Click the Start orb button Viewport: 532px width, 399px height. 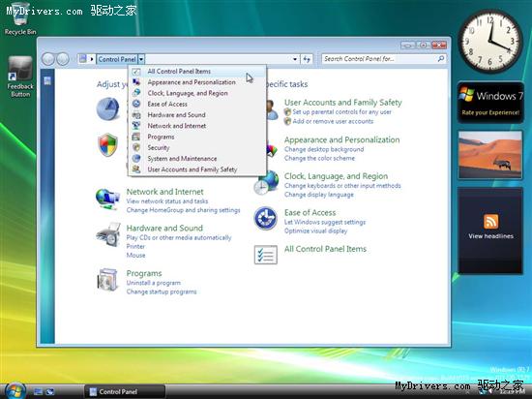click(x=15, y=391)
